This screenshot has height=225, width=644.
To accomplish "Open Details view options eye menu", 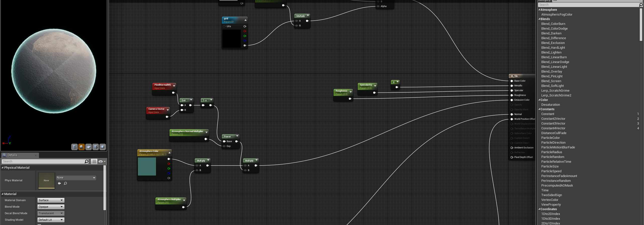I will coord(102,161).
